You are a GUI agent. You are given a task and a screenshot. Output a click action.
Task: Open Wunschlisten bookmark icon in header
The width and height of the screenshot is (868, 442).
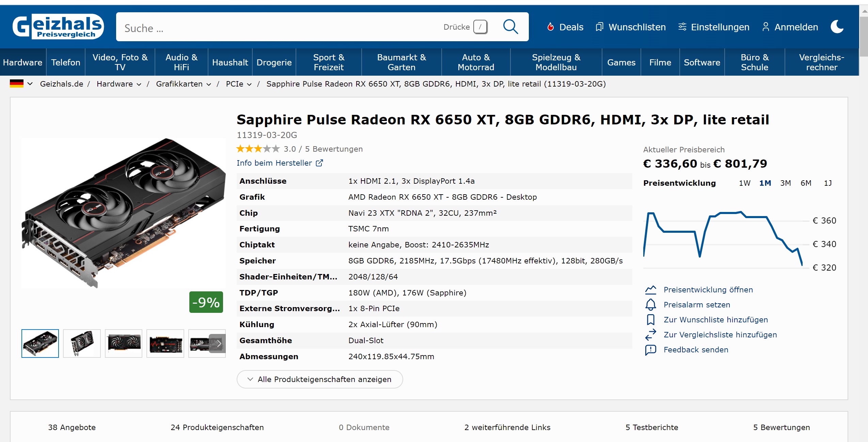coord(599,27)
